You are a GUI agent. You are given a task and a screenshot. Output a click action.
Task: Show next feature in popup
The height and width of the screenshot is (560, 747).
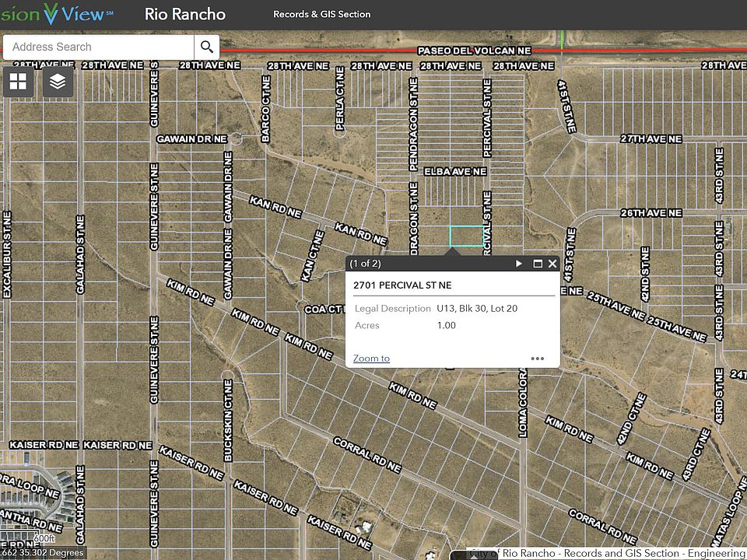[519, 264]
